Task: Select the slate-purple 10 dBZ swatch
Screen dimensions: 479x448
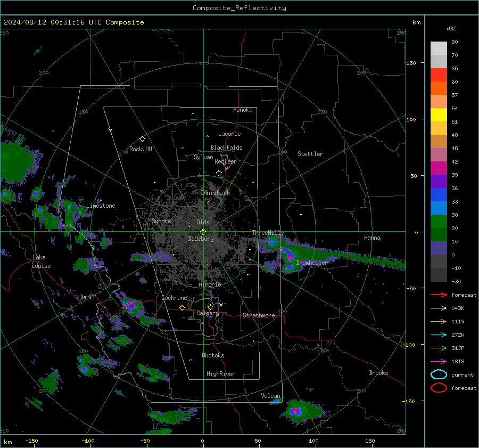Action: pyautogui.click(x=439, y=248)
